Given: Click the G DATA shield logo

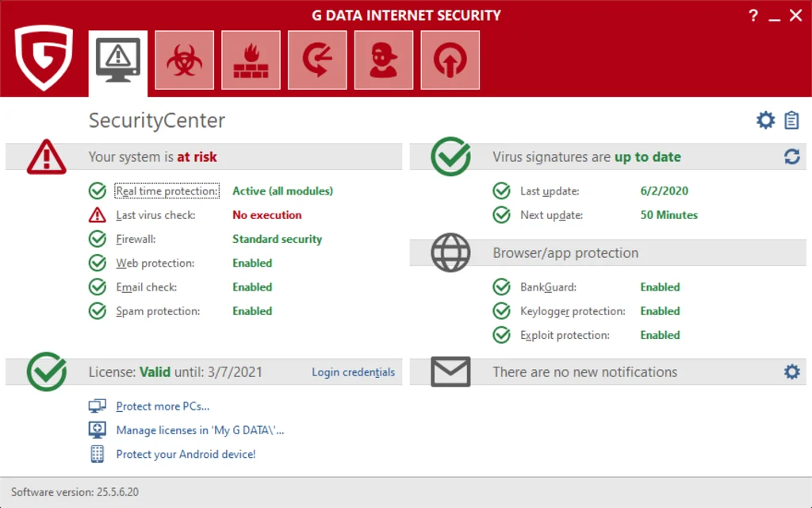Looking at the screenshot, I should (x=44, y=58).
